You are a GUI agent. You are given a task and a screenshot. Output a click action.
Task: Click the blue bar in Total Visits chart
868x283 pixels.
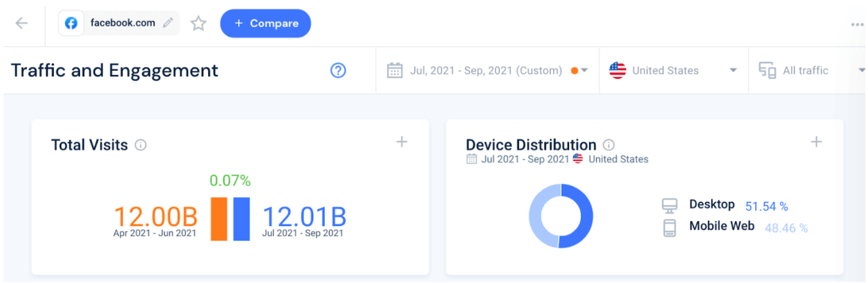[x=241, y=219]
